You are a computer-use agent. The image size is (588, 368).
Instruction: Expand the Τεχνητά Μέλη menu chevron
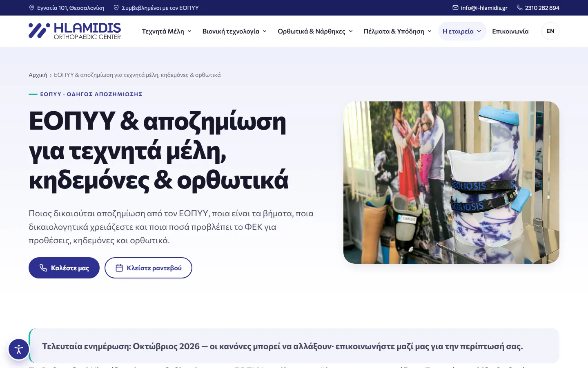coord(189,31)
